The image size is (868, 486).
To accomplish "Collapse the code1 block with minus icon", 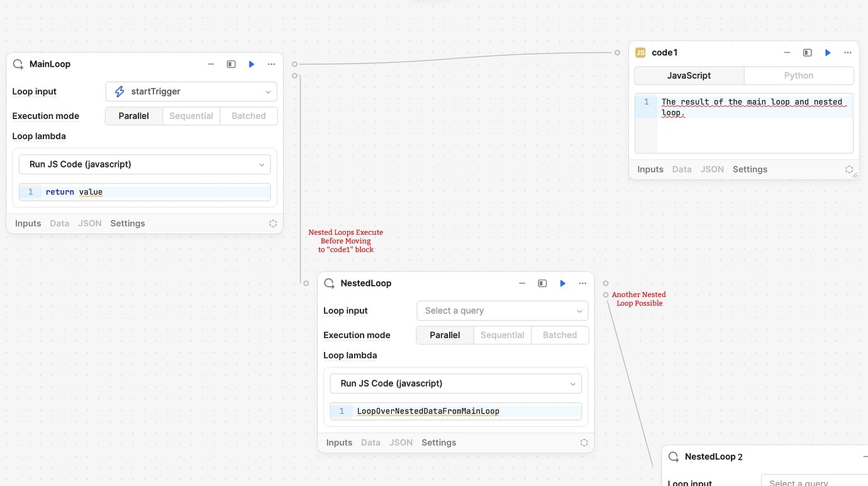I will tap(787, 53).
